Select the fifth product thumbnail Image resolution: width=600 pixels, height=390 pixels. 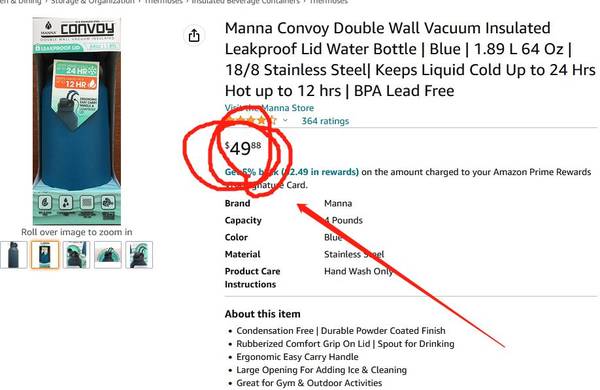click(139, 255)
